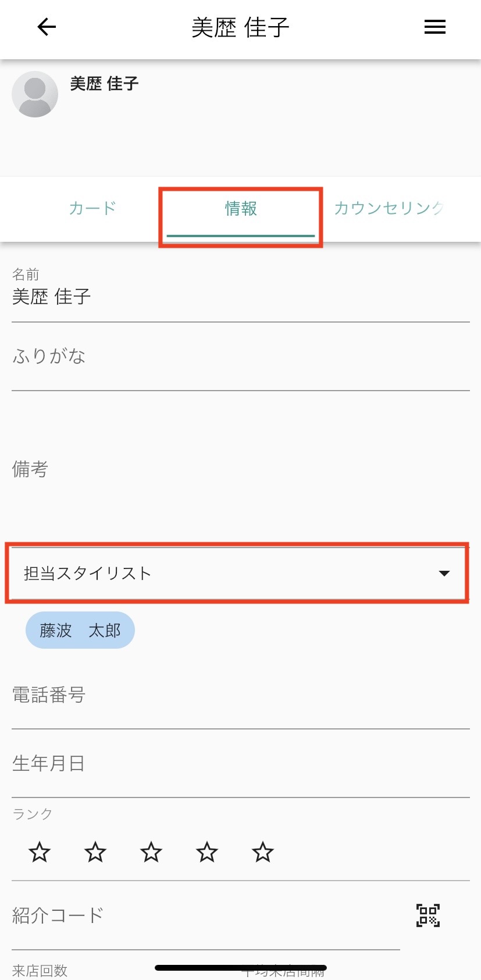
Task: Switch to the カウンセリング tab
Action: 390,208
